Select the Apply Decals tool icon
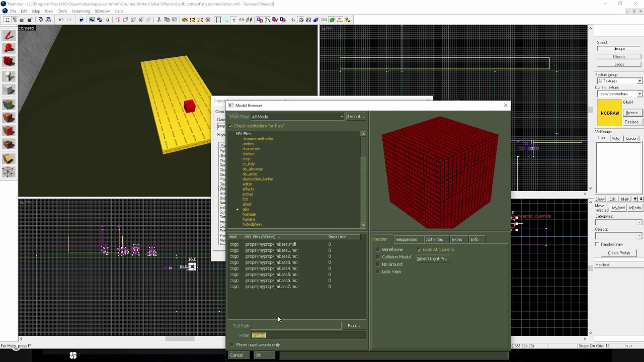 [8, 132]
